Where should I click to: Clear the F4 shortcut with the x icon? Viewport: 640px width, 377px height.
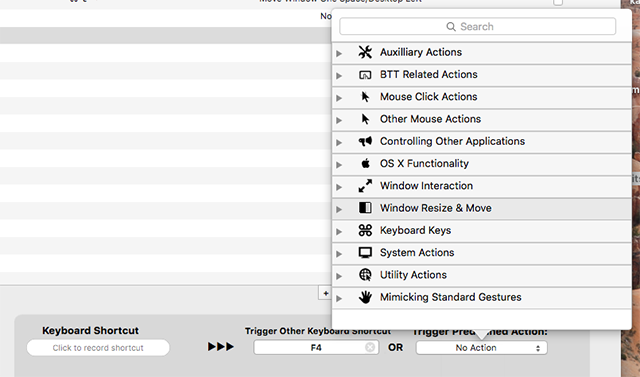370,347
